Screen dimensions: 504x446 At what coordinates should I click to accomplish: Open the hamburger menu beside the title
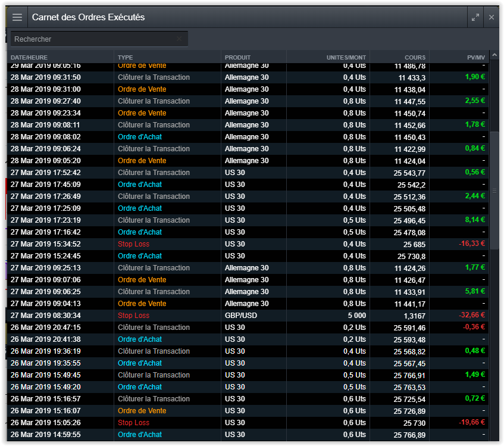(17, 17)
